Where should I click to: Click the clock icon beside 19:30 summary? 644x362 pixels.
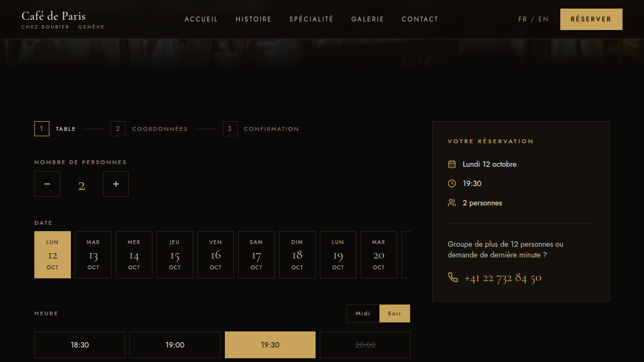tap(452, 183)
